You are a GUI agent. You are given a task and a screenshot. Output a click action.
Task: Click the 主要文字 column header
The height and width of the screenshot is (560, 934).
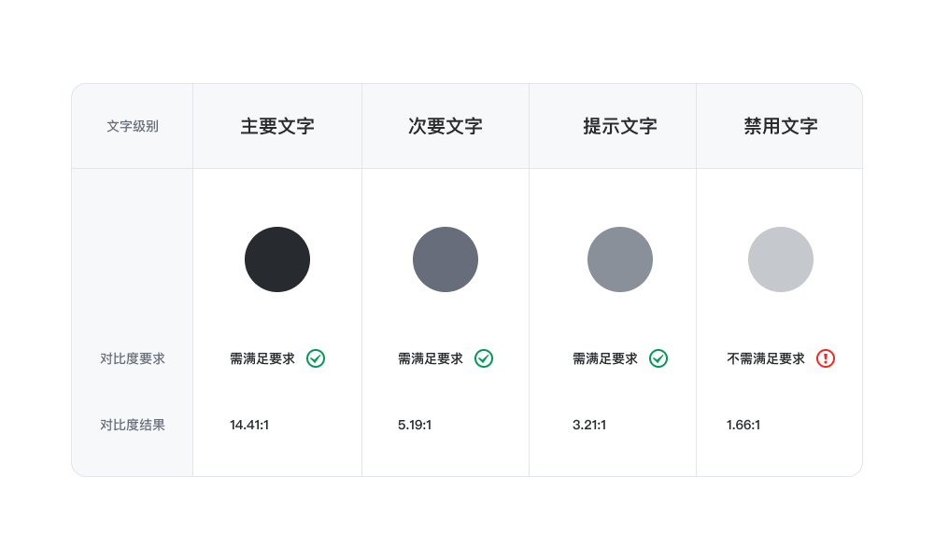[x=277, y=126]
